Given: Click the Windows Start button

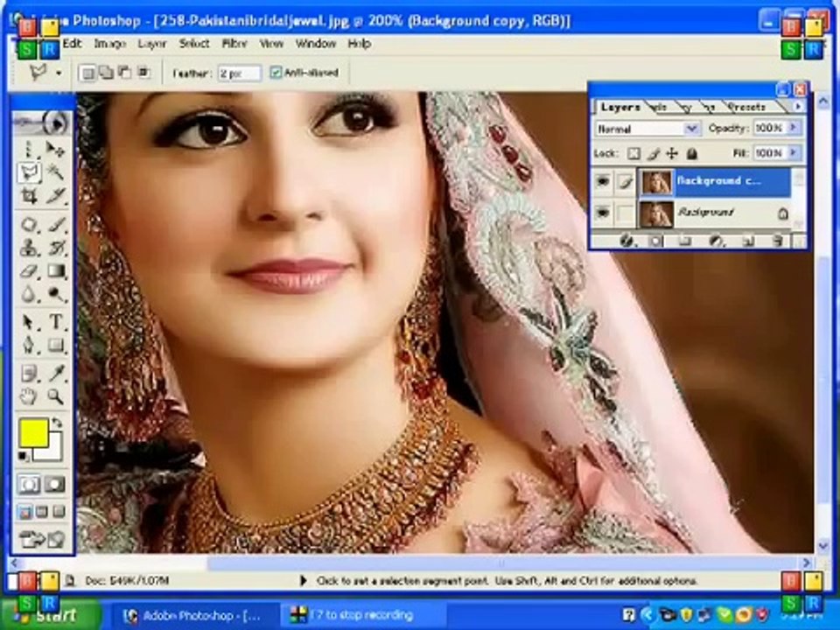Looking at the screenshot, I should click(x=51, y=614).
